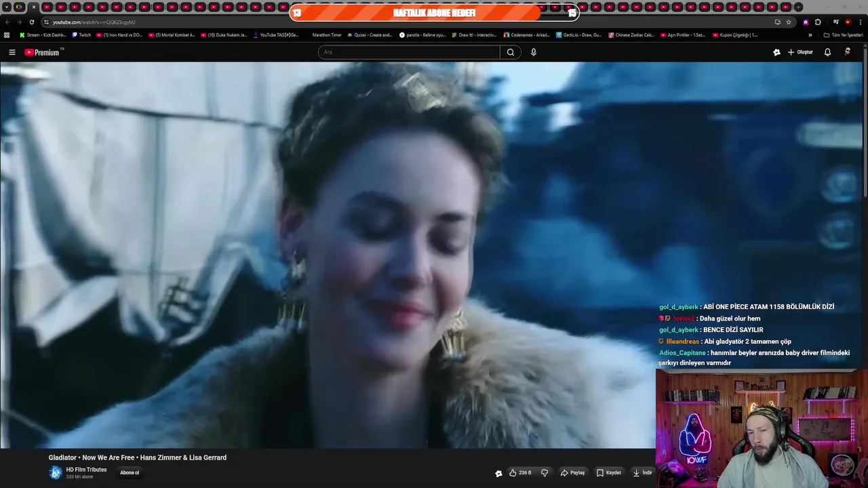
Task: Click the sparkle Ask icon in YouTube header
Action: [776, 52]
